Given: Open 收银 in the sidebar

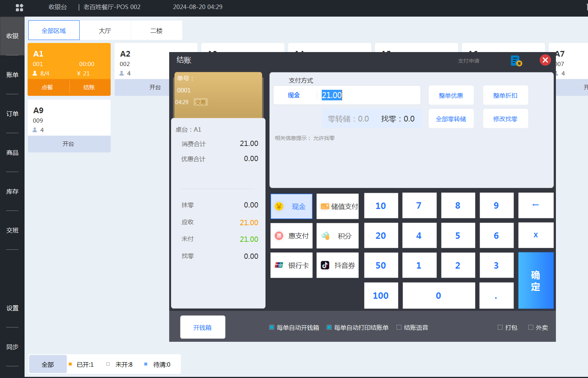Looking at the screenshot, I should click(x=12, y=36).
